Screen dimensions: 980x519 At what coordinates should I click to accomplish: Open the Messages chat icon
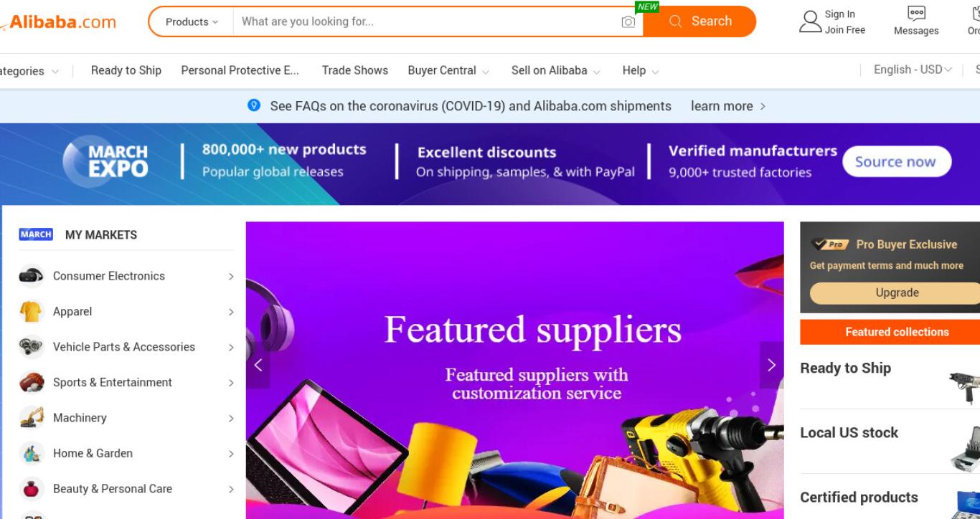pos(916,14)
